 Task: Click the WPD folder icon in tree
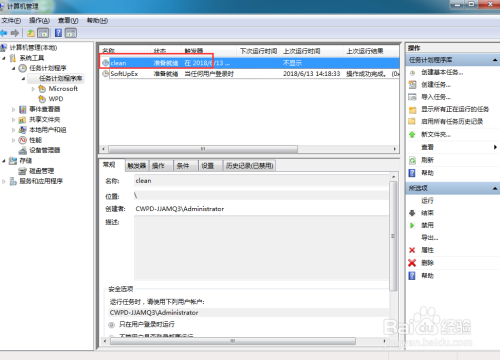(42, 99)
